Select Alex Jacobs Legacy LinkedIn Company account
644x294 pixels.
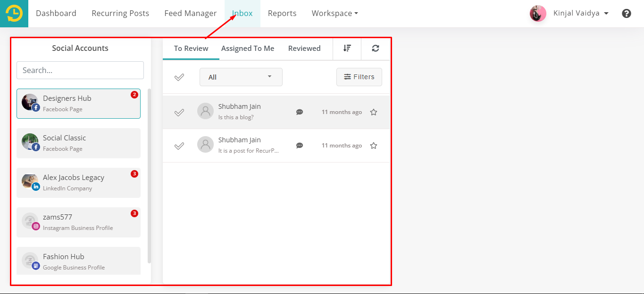(x=78, y=182)
